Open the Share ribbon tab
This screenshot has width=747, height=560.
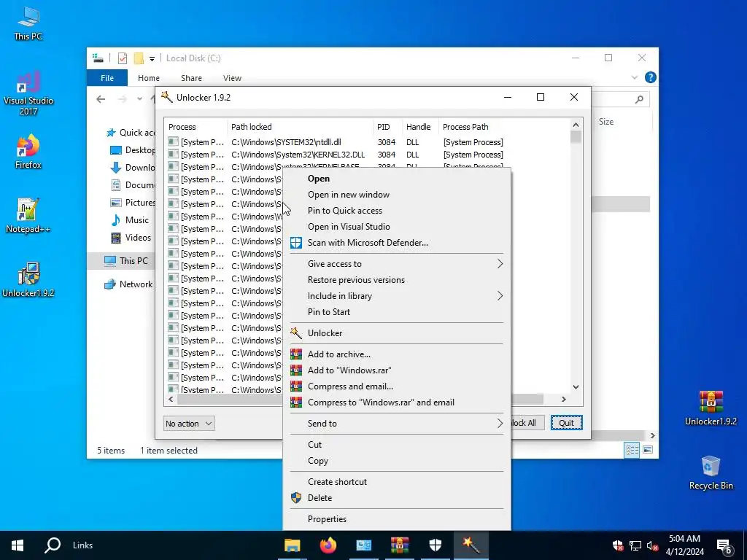pos(191,78)
